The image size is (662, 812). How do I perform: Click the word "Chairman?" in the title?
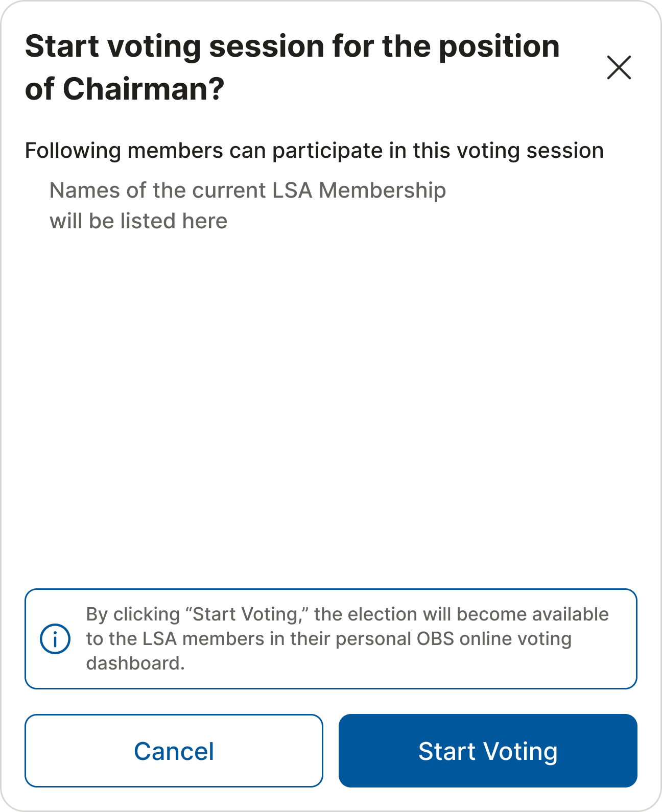point(144,89)
